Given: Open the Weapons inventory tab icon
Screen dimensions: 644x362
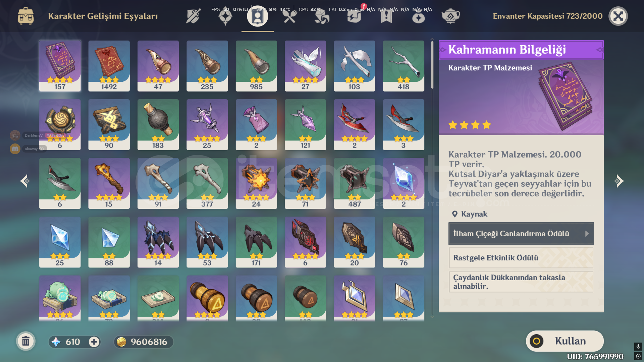Looking at the screenshot, I should pos(193,16).
